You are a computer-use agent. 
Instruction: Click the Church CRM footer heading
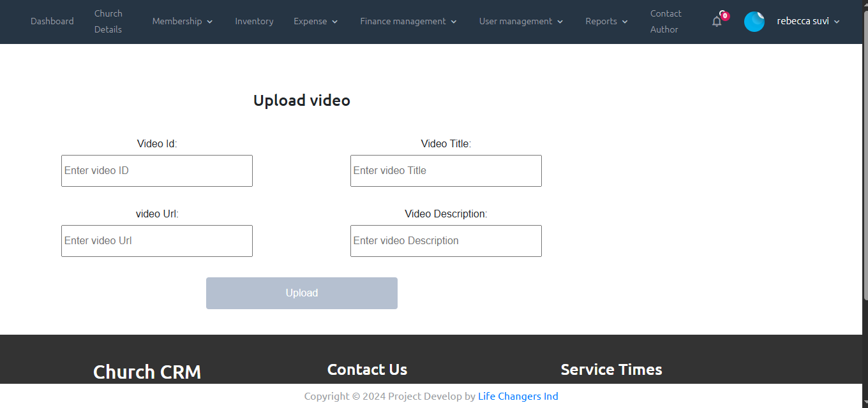(147, 372)
